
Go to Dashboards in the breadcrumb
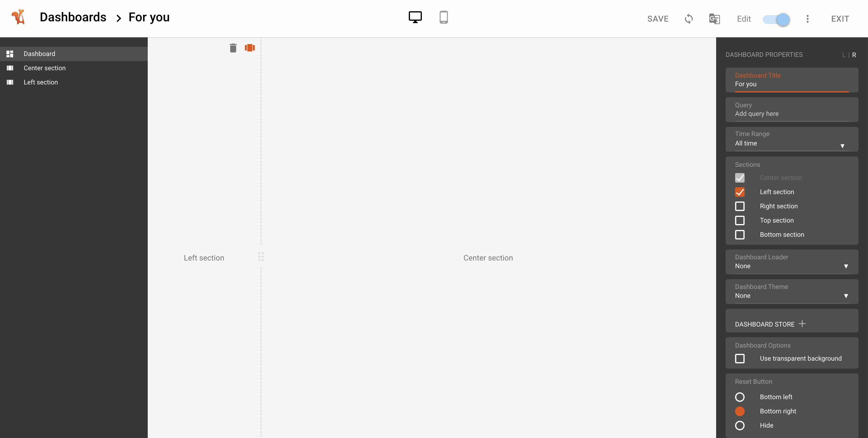pos(73,17)
